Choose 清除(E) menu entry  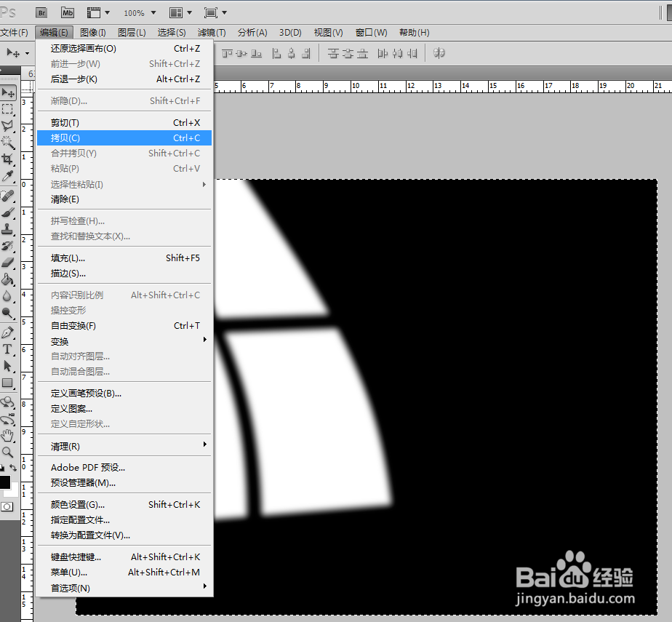[124, 199]
